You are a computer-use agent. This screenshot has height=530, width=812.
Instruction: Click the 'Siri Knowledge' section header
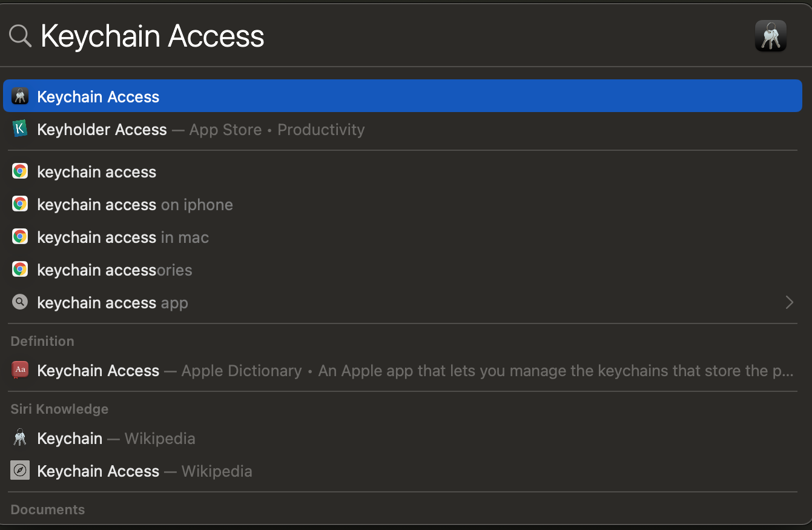(x=59, y=409)
